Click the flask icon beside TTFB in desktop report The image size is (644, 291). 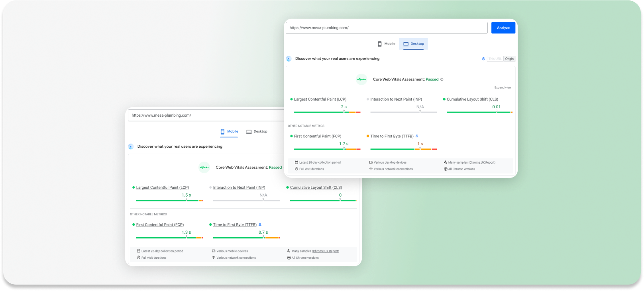[x=417, y=136]
